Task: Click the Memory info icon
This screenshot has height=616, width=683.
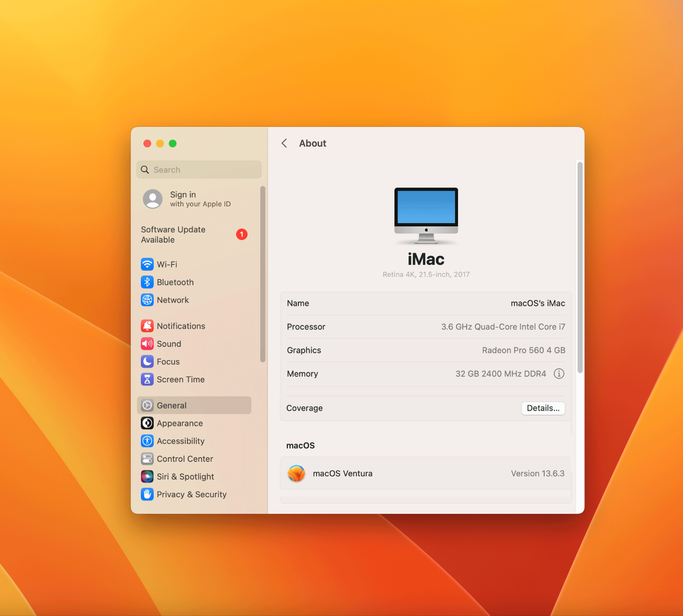Action: tap(559, 373)
